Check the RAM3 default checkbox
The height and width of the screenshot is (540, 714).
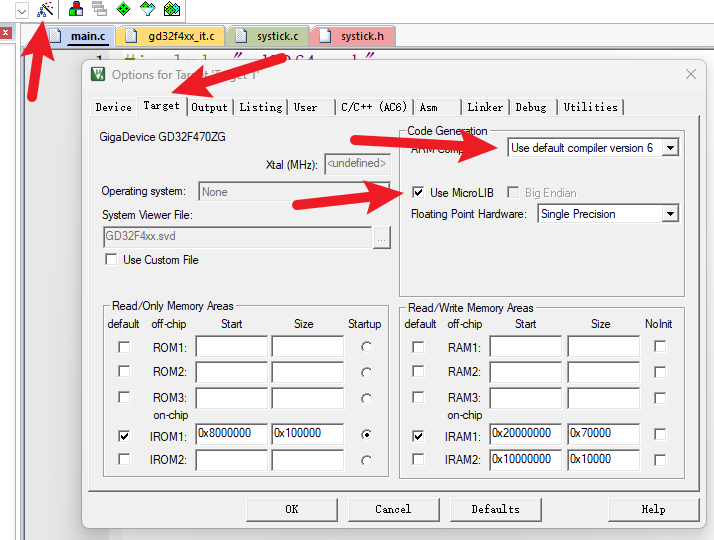point(418,397)
